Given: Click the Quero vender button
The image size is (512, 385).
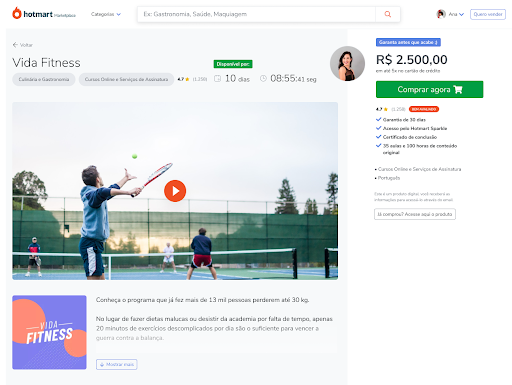Looking at the screenshot, I should pos(488,14).
